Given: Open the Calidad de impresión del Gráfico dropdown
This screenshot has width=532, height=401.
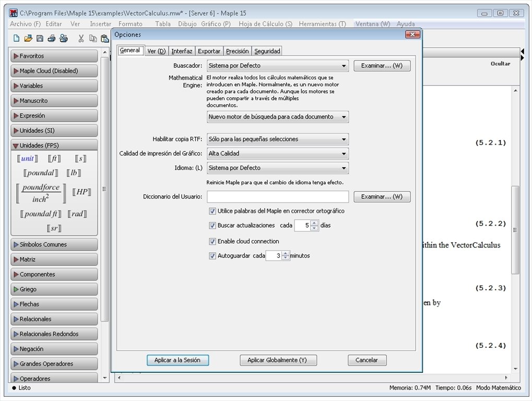Looking at the screenshot, I should [x=278, y=154].
